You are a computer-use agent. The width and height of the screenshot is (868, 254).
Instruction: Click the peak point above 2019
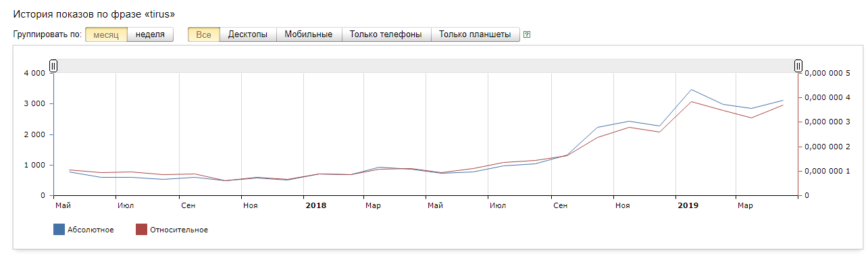tap(690, 89)
